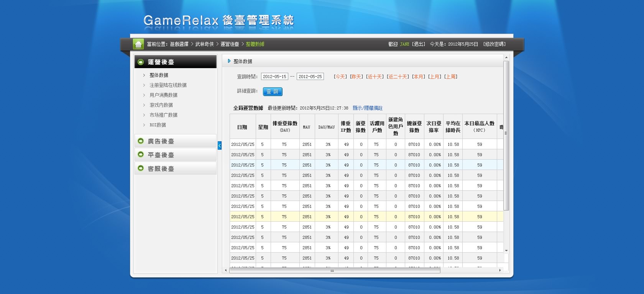This screenshot has width=644, height=294.
Task: Click the 整體數據 breadcrumb item
Action: click(255, 44)
